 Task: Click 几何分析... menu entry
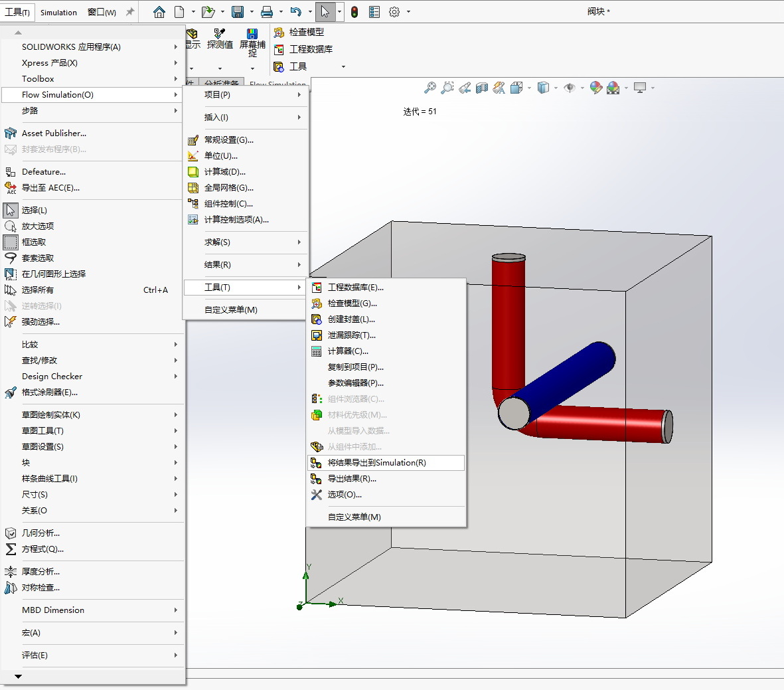(92, 533)
